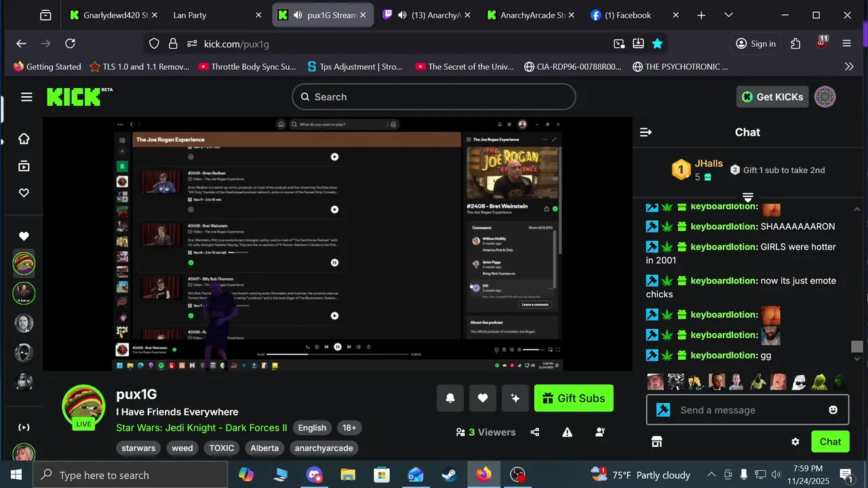The image size is (868, 488).
Task: Open Browse icon in Kick sidebar
Action: pos(24,166)
